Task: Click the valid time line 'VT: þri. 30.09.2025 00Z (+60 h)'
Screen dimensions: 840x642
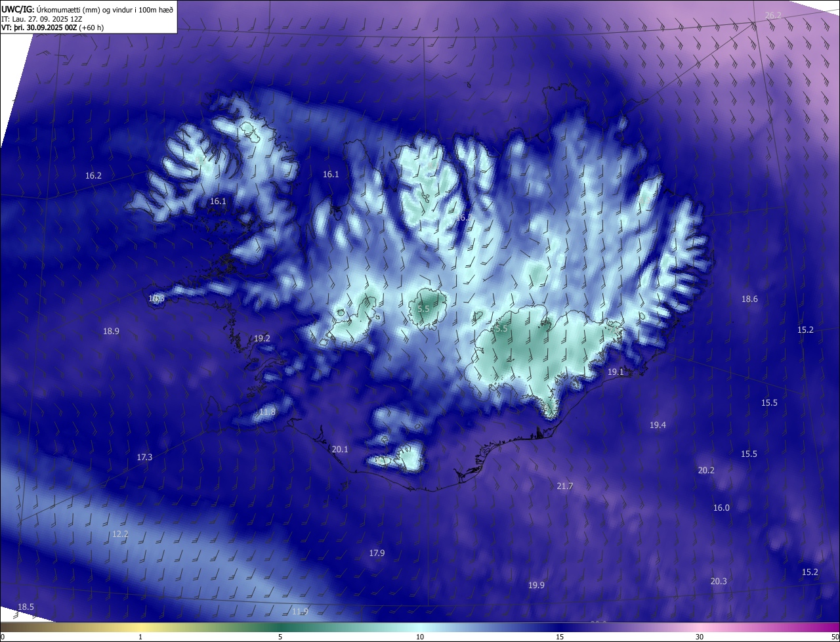Action: (x=52, y=28)
